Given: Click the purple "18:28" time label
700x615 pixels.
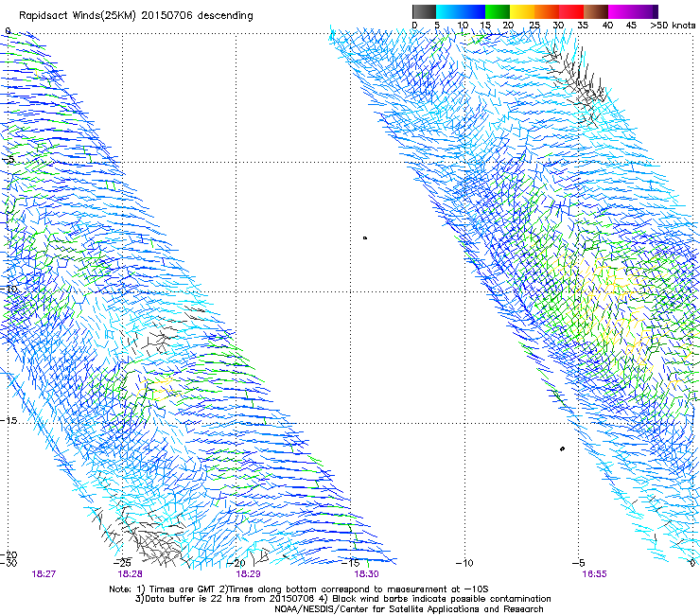Looking at the screenshot, I should coord(130,574).
